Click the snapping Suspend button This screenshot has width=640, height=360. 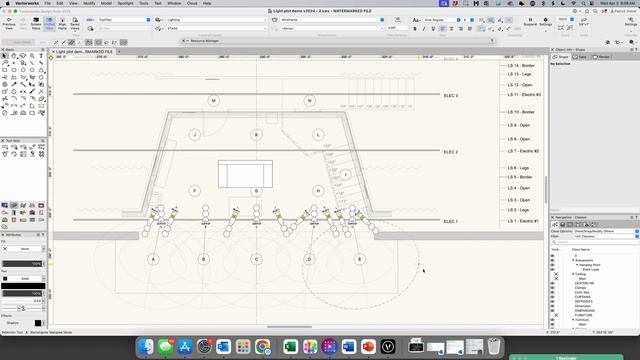coord(530,22)
